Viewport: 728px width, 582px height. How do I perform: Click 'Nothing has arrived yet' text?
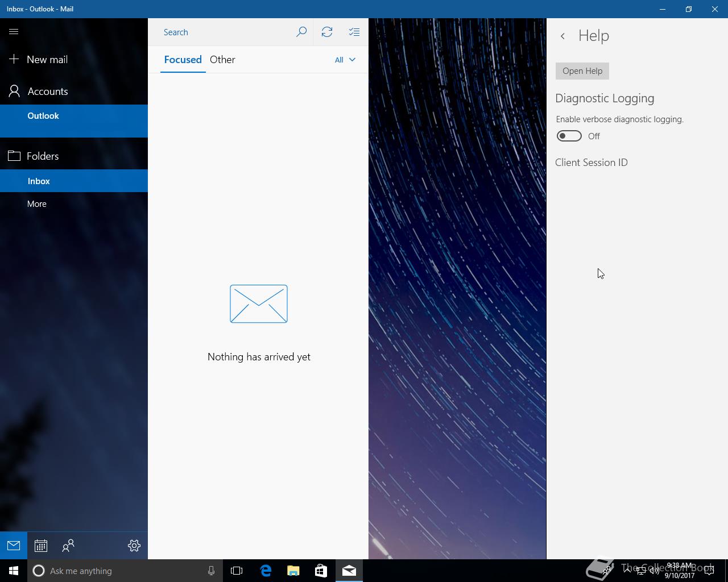pyautogui.click(x=259, y=357)
